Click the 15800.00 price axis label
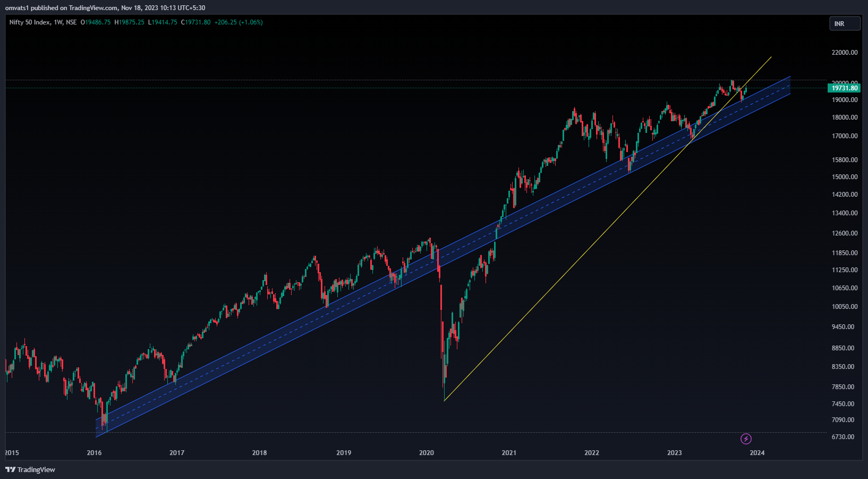This screenshot has width=868, height=479. point(845,159)
